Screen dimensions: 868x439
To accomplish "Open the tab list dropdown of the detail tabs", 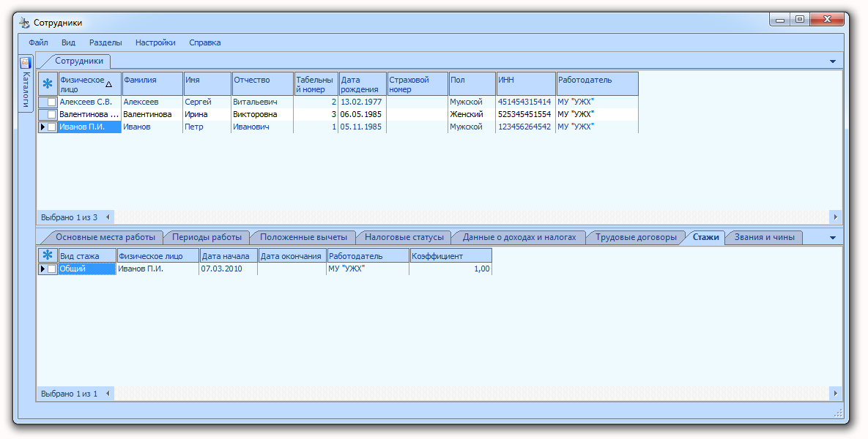I will (x=833, y=238).
